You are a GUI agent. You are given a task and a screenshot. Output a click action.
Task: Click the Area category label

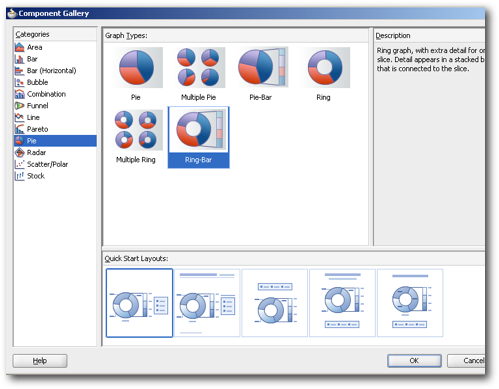pyautogui.click(x=35, y=47)
